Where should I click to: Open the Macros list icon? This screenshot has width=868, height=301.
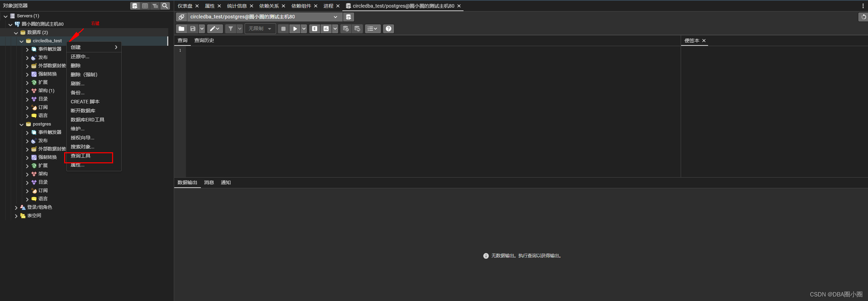(373, 29)
